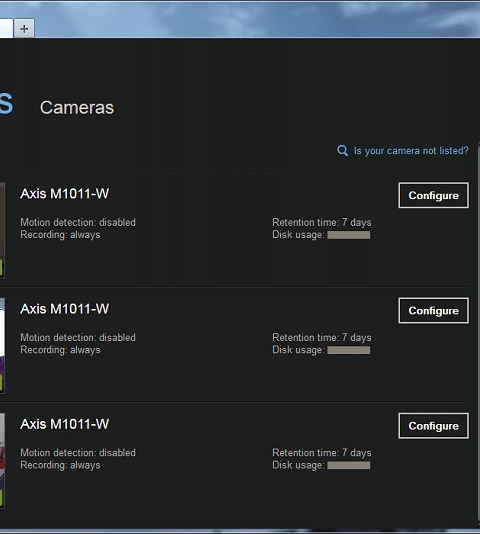Select the second camera name Axis M1011-W
Screen dimensions: 480x534
[65, 309]
